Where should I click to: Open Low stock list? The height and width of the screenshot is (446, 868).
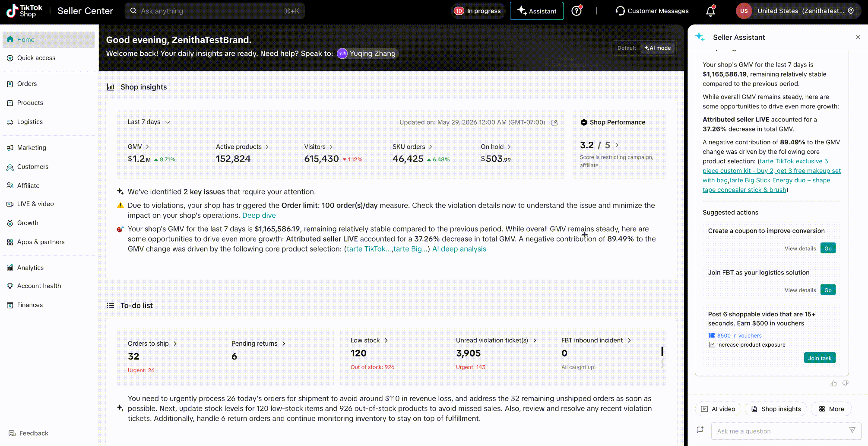[369, 341]
